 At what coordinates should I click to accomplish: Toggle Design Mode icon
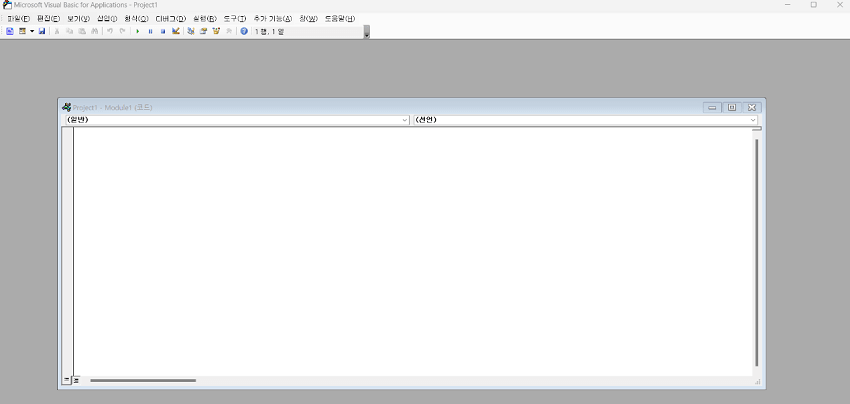[176, 31]
